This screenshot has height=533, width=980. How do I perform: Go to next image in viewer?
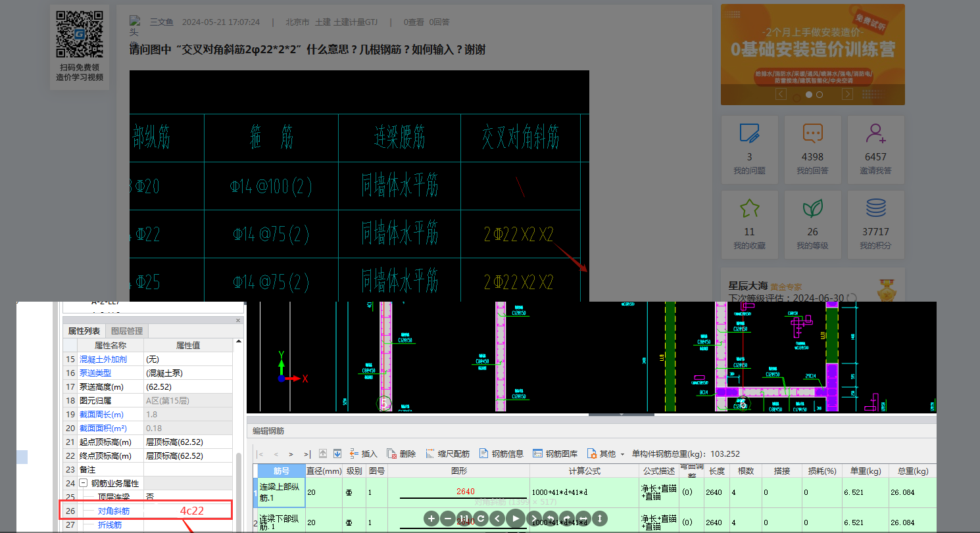(534, 519)
